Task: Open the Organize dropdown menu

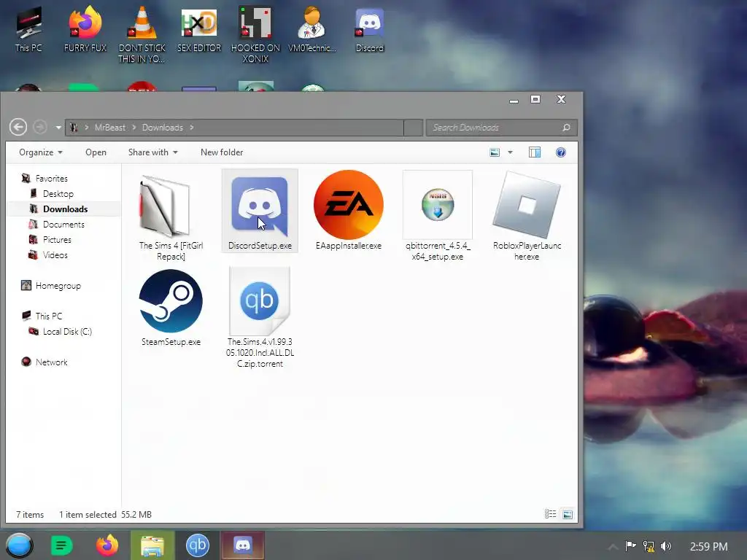Action: (41, 152)
